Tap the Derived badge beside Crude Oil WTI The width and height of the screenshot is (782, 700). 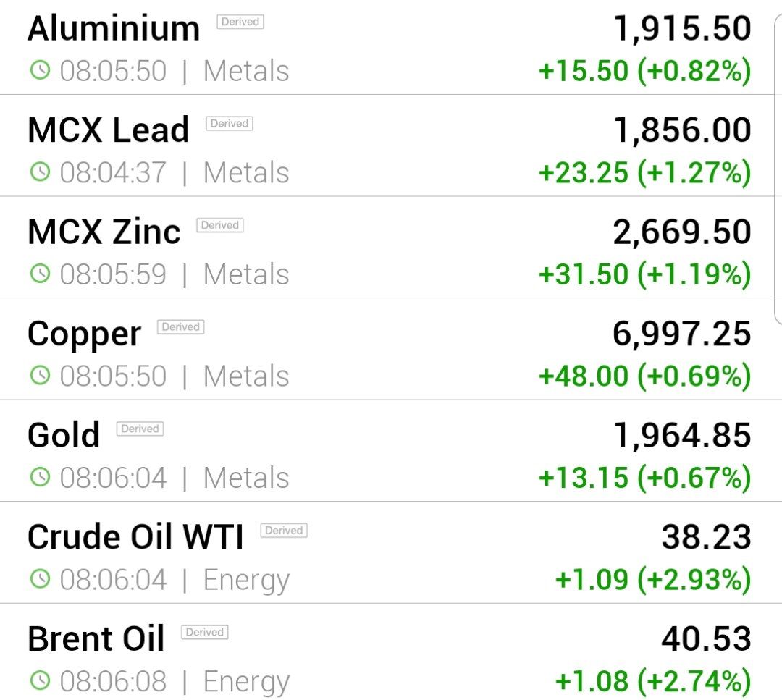pyautogui.click(x=284, y=531)
